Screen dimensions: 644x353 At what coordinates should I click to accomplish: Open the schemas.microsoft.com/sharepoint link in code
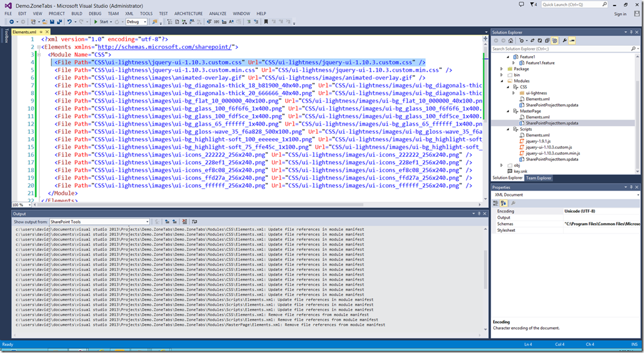(164, 47)
